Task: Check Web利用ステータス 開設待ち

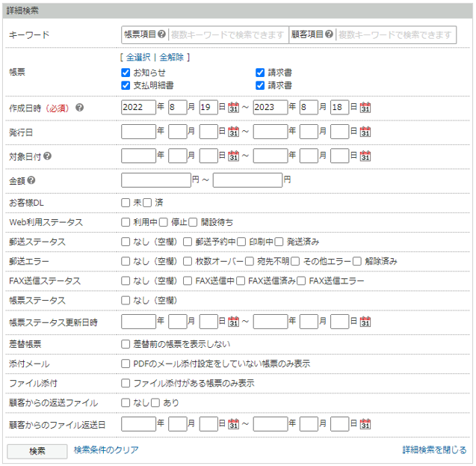Action: (193, 222)
